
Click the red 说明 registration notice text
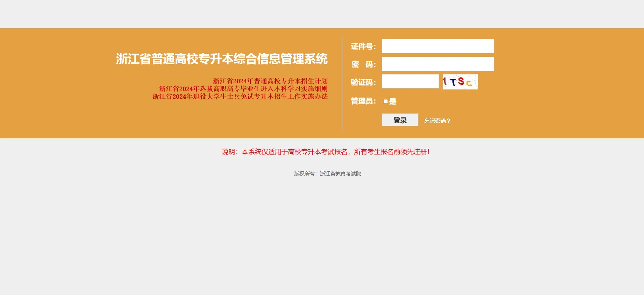[325, 152]
